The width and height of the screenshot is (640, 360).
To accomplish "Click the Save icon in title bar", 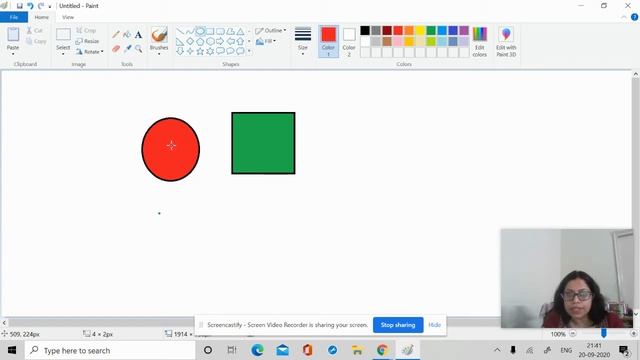I will pos(19,6).
